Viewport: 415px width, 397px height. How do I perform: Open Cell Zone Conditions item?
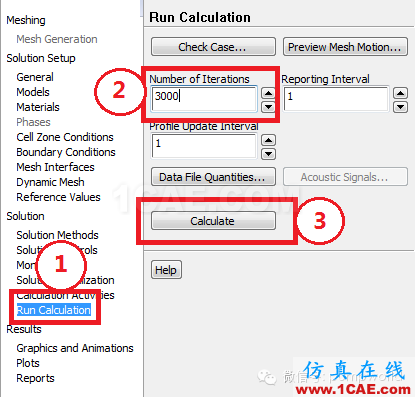coord(65,137)
